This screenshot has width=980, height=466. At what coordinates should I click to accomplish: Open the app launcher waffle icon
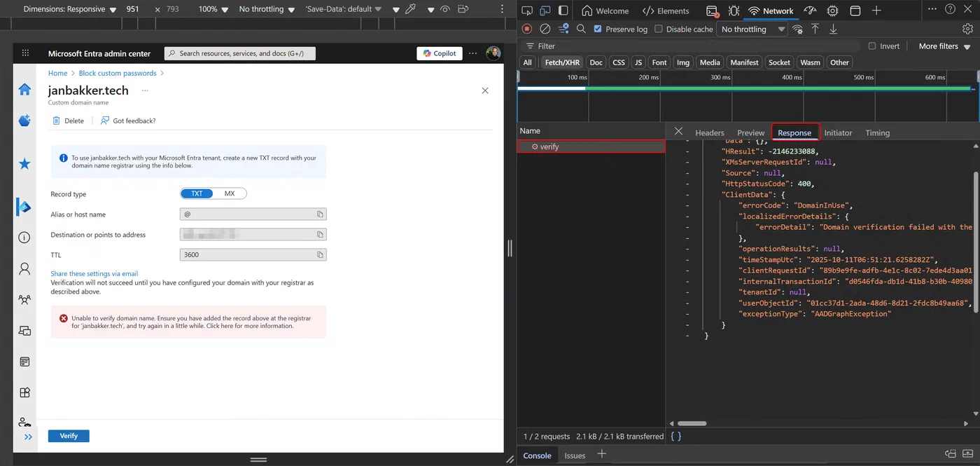click(x=25, y=53)
